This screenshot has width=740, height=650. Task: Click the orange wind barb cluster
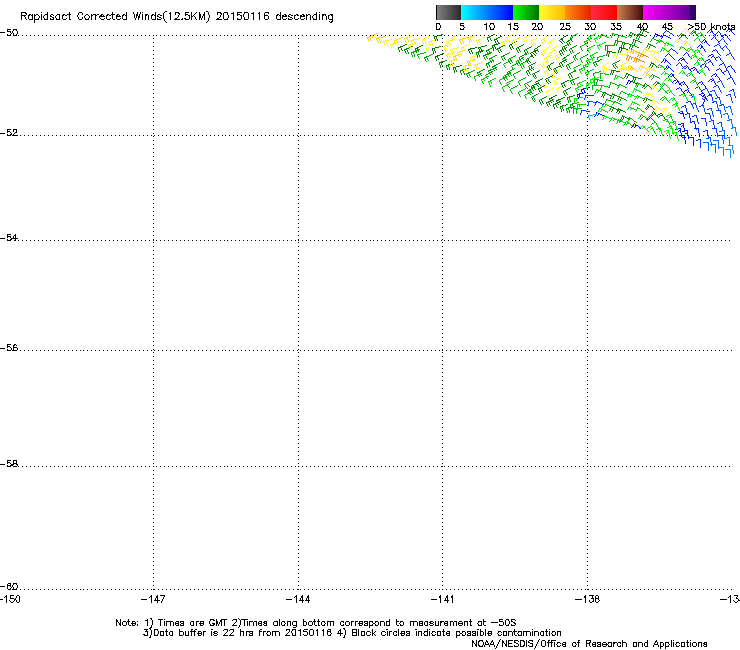click(x=635, y=57)
